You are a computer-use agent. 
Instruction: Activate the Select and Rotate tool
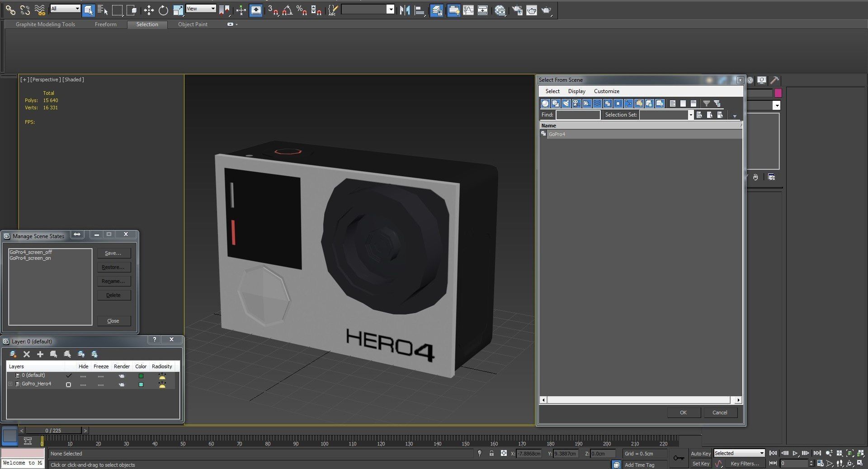(163, 10)
